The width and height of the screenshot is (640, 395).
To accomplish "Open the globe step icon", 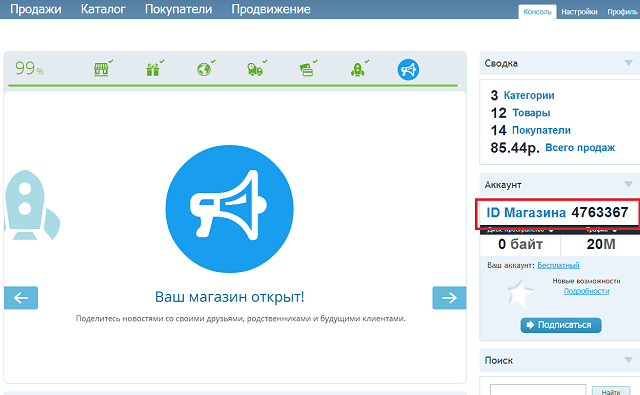I will pos(204,69).
